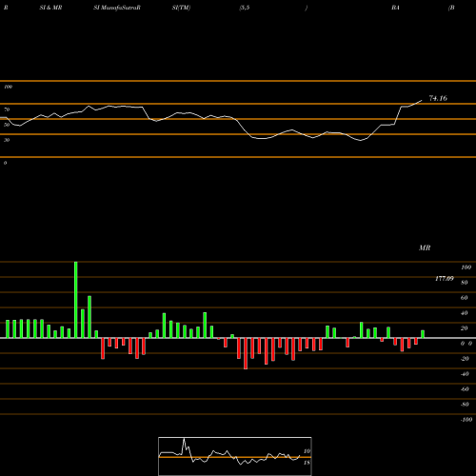This screenshot has width=476, height=476.
Task: Click the 60 label on the MR axis
Action: click(x=465, y=298)
